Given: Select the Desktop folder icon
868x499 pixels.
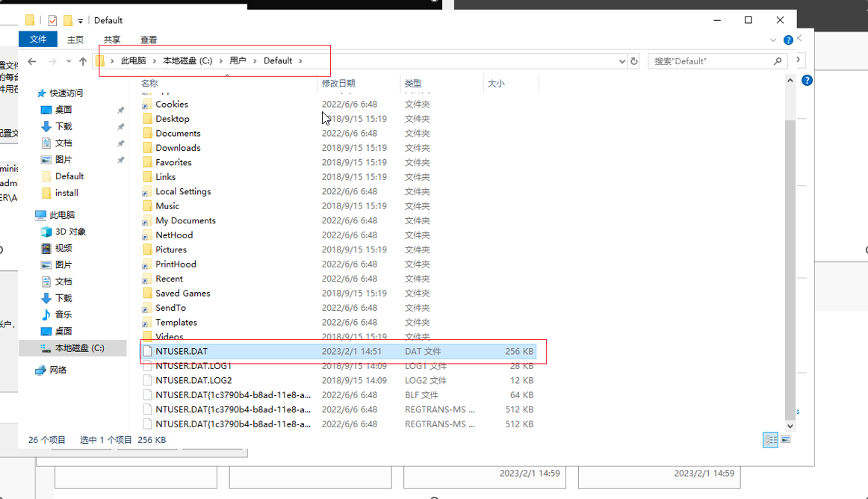Looking at the screenshot, I should [147, 119].
